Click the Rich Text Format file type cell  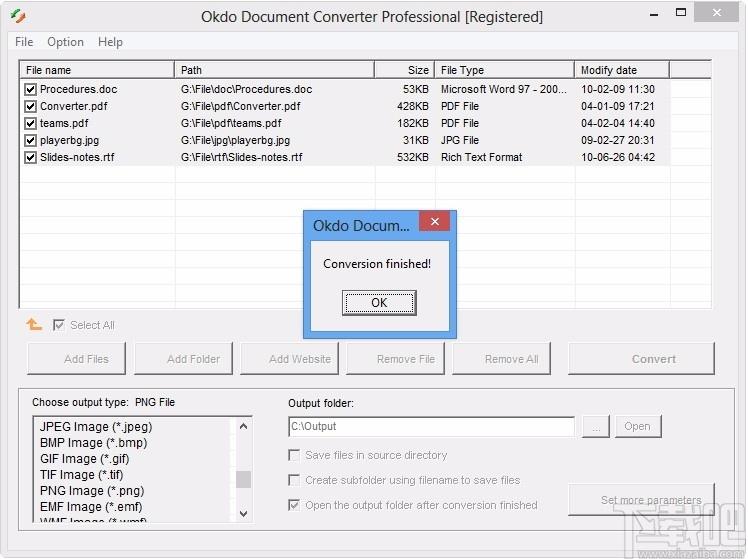tap(482, 157)
